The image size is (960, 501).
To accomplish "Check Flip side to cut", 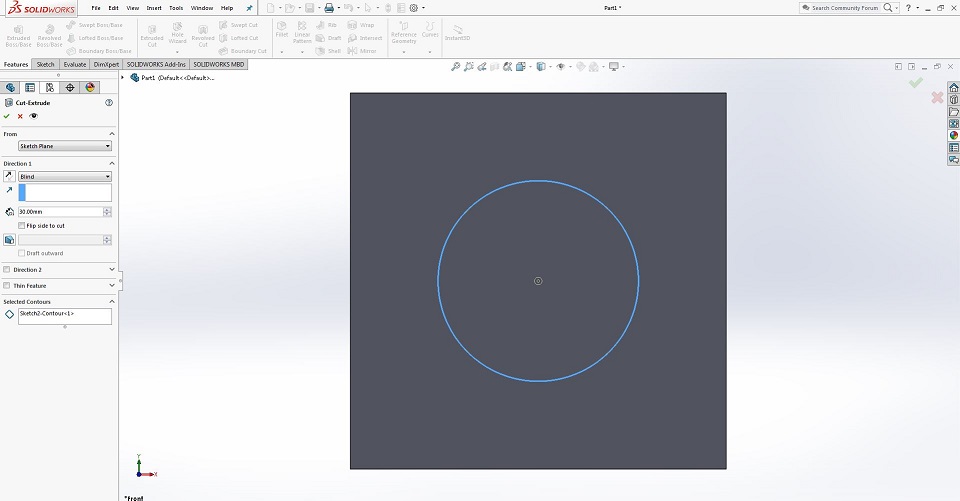I will point(22,225).
